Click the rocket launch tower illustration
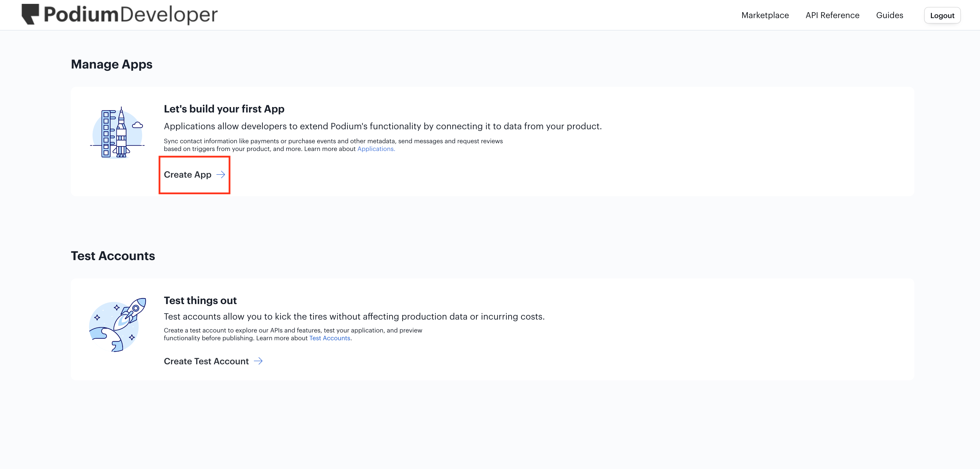Screen dimensions: 980x469 (x=117, y=132)
